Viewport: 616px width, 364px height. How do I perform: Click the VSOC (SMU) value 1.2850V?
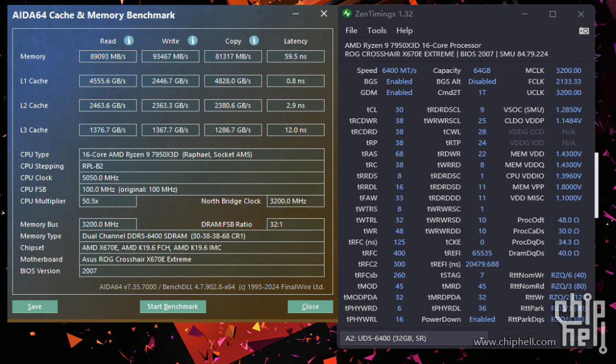[568, 110]
